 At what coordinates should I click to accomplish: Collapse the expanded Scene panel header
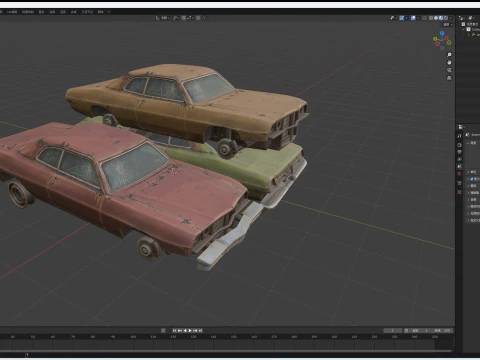tap(472, 143)
